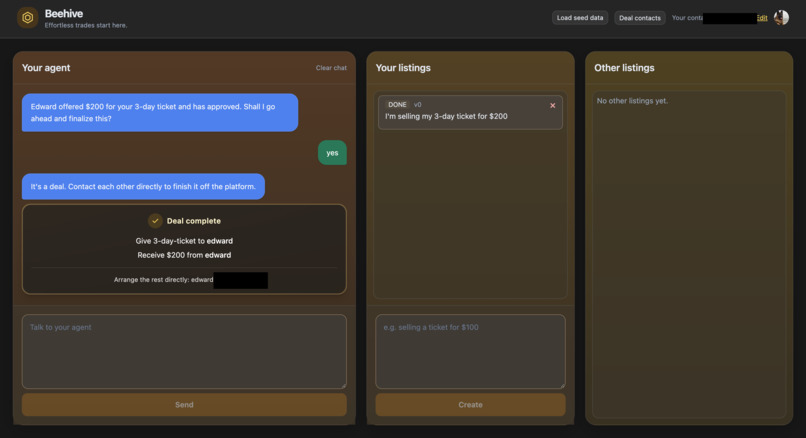
Task: Click the green 'yes' chat reply bubble
Action: point(332,153)
